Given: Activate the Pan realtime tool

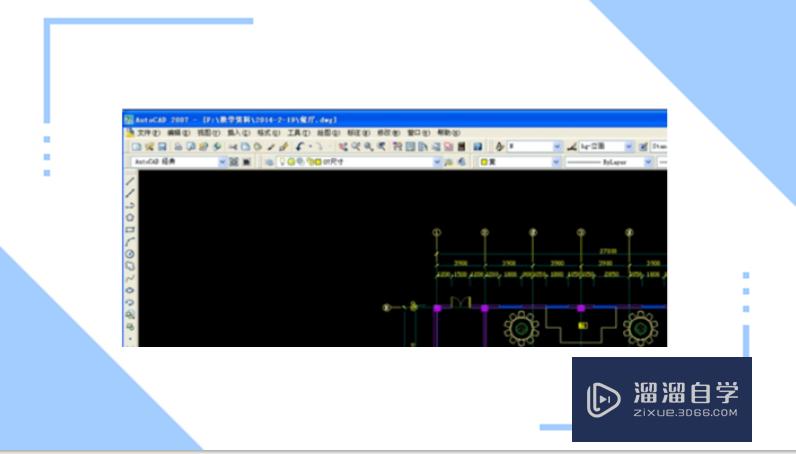Looking at the screenshot, I should tap(343, 147).
